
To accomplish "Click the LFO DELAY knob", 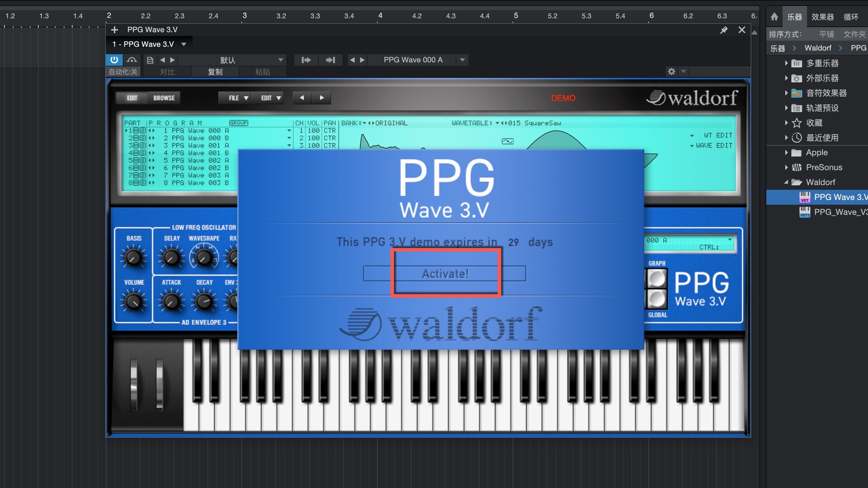I will 171,258.
